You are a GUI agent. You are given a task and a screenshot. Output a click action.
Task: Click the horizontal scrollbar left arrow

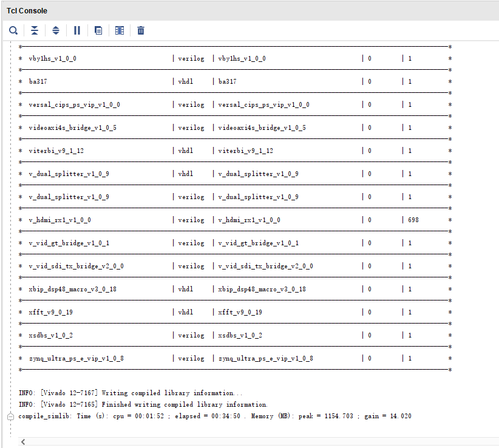[23, 442]
